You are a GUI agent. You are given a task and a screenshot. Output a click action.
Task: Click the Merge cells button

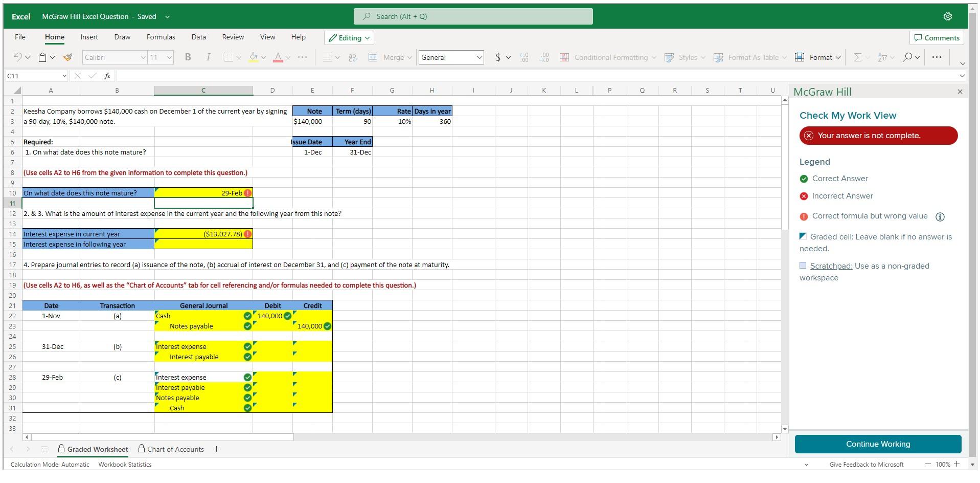(390, 57)
